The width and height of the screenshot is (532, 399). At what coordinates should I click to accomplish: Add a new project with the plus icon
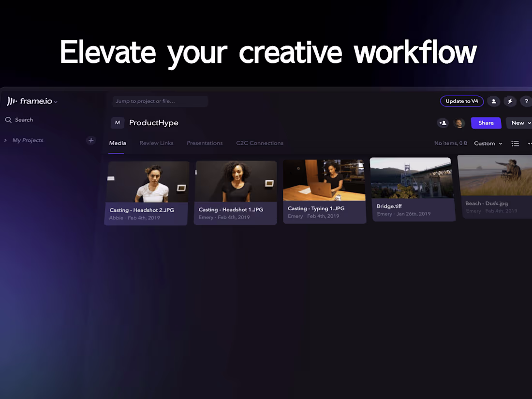91,140
